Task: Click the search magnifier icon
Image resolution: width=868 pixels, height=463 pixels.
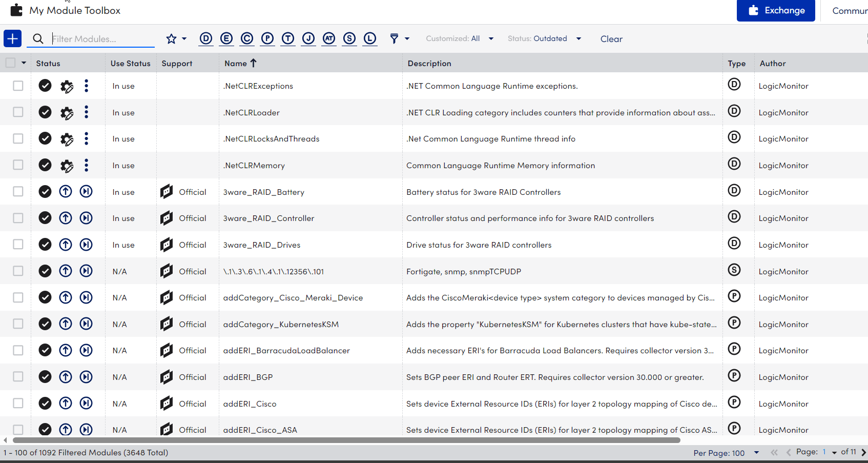Action: click(38, 39)
